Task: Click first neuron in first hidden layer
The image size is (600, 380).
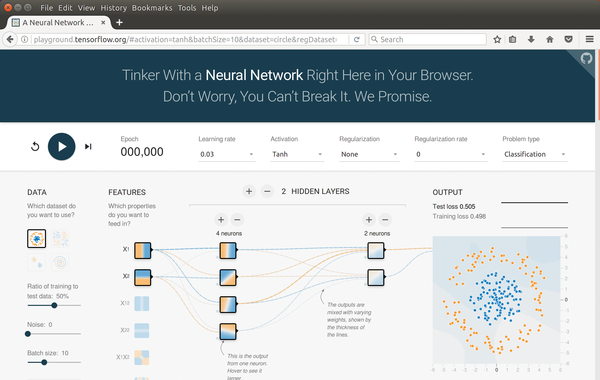Action: click(x=228, y=250)
